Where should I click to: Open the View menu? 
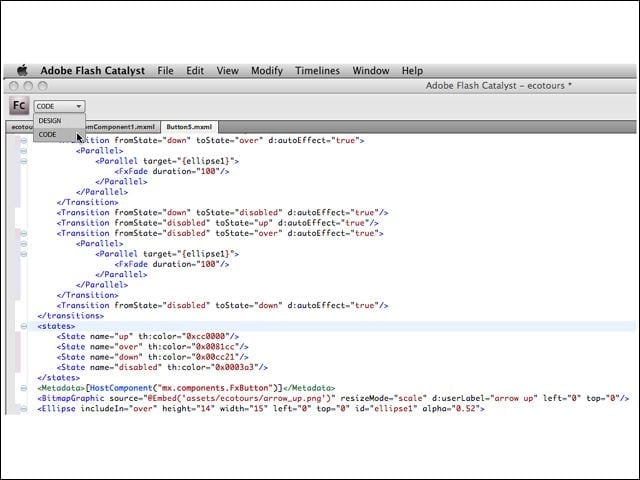click(227, 71)
